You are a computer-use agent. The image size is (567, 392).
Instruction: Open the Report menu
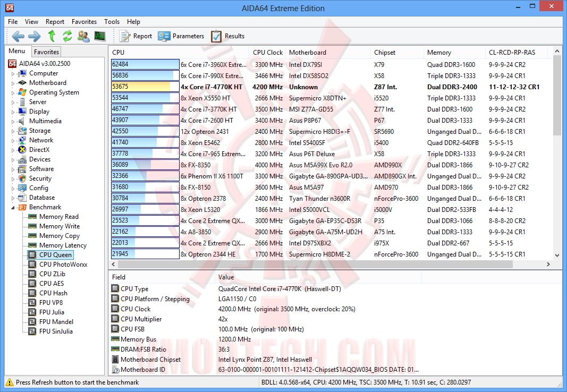[x=55, y=22]
